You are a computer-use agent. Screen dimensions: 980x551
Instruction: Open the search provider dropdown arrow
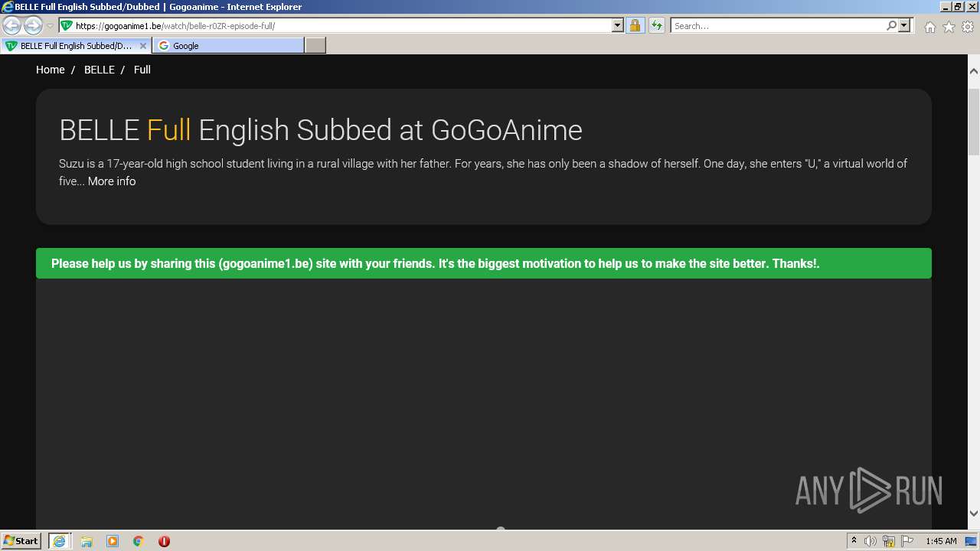pos(904,26)
